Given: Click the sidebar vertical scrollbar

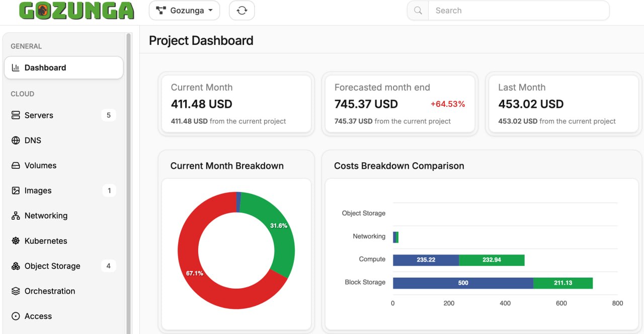Looking at the screenshot, I should click(129, 183).
